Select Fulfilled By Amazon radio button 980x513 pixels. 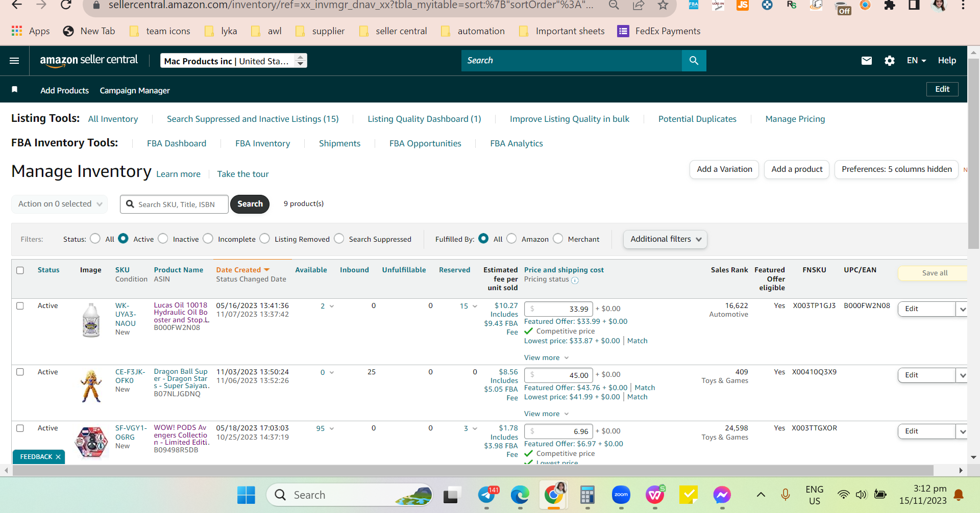pos(511,239)
